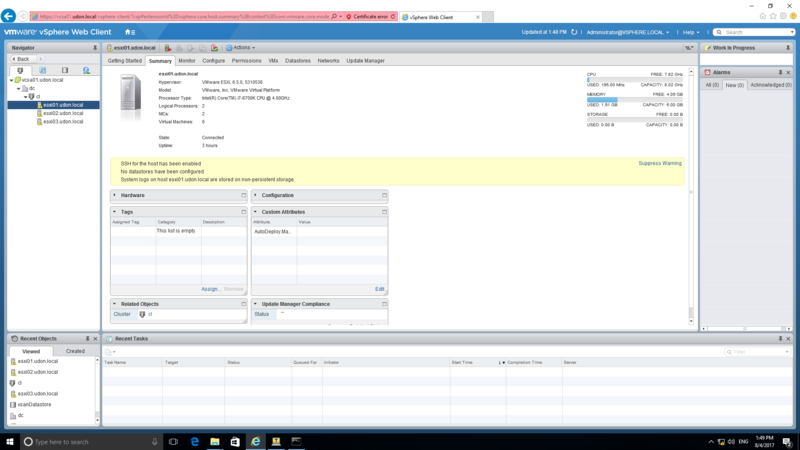800x450 pixels.
Task: Open the vSphere home menu icon
Action: point(130,32)
